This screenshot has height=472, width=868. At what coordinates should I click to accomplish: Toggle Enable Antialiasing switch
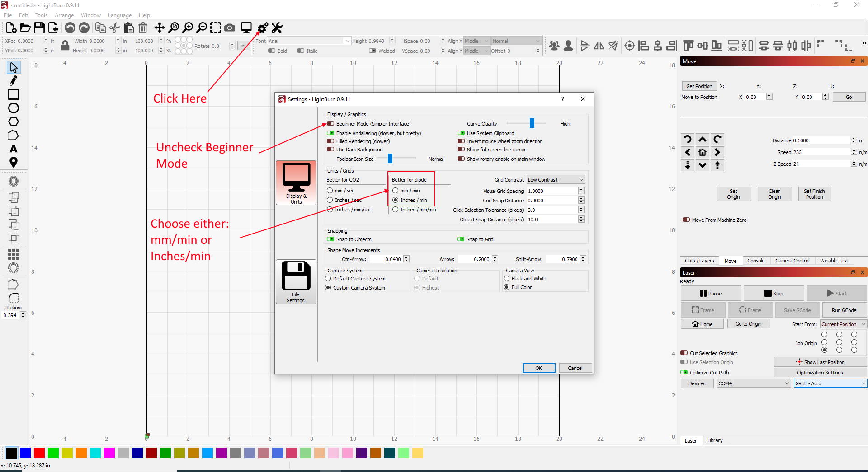(330, 133)
